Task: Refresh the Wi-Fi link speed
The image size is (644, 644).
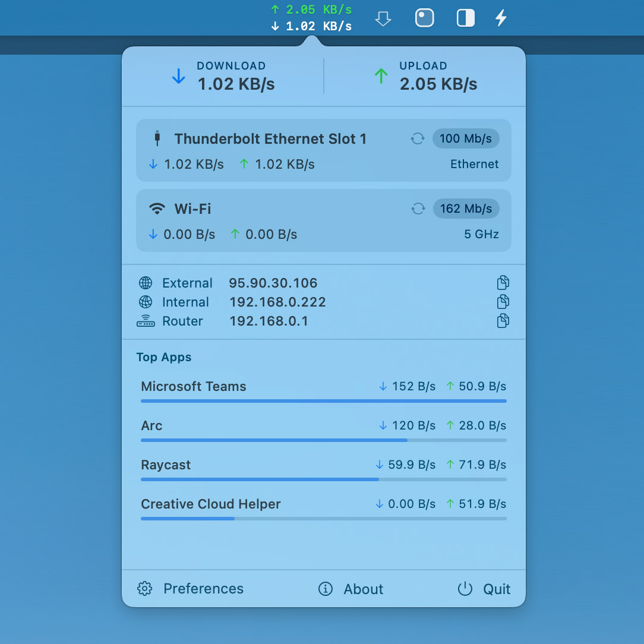Action: tap(418, 209)
